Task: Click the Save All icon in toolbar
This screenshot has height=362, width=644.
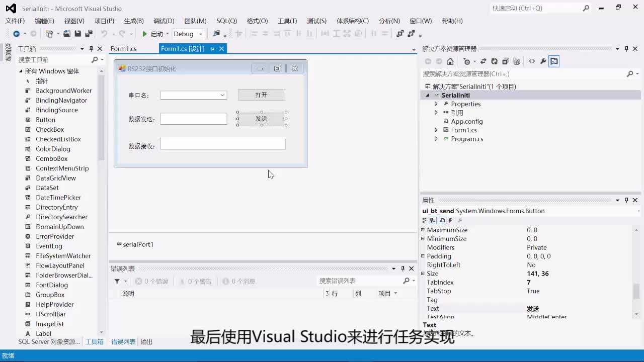Action: point(89,34)
